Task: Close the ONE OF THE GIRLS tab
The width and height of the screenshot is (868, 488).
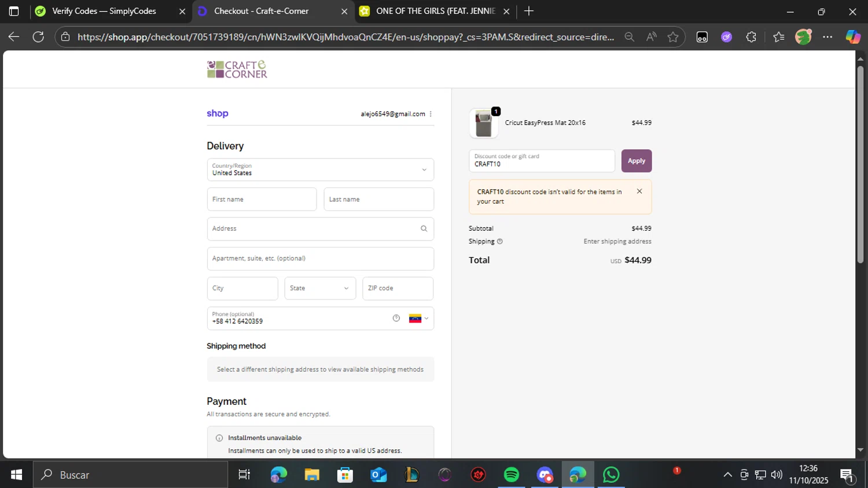Action: tap(506, 11)
